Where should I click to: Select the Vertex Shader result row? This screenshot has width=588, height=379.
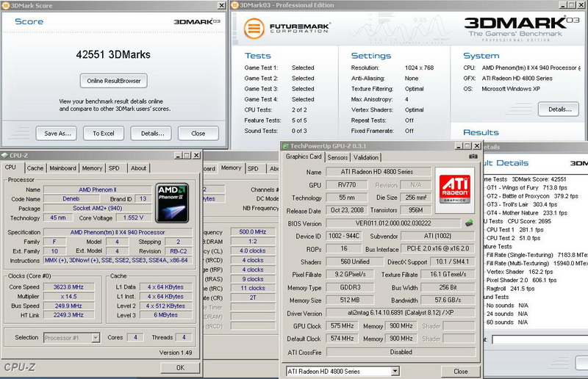tap(520, 272)
